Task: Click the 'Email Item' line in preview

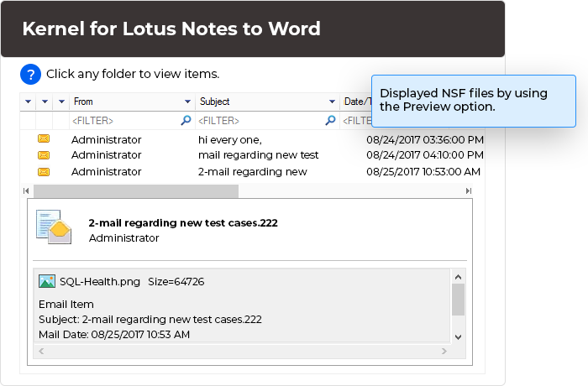Action: coord(66,305)
